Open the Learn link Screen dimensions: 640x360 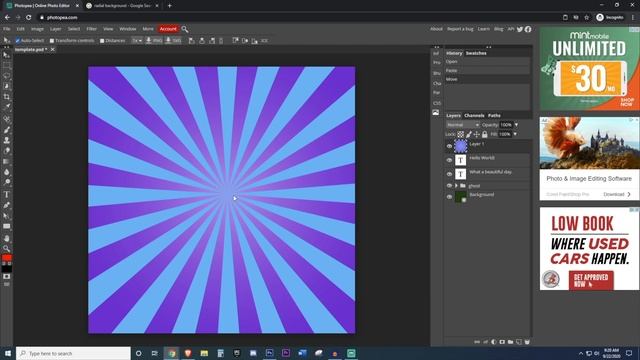[x=484, y=29]
